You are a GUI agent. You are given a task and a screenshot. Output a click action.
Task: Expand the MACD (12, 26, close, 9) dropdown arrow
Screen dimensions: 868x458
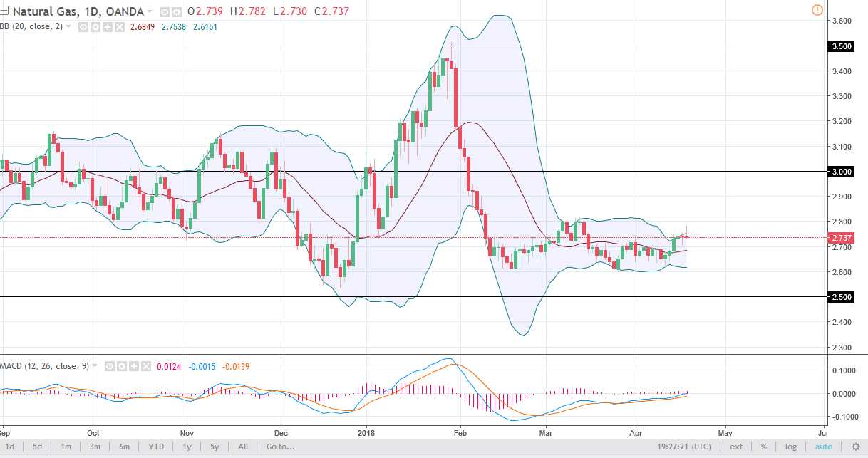[x=95, y=365]
